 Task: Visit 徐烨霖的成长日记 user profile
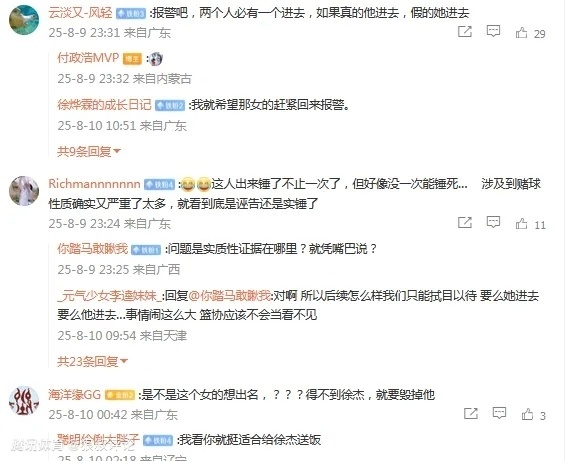104,105
